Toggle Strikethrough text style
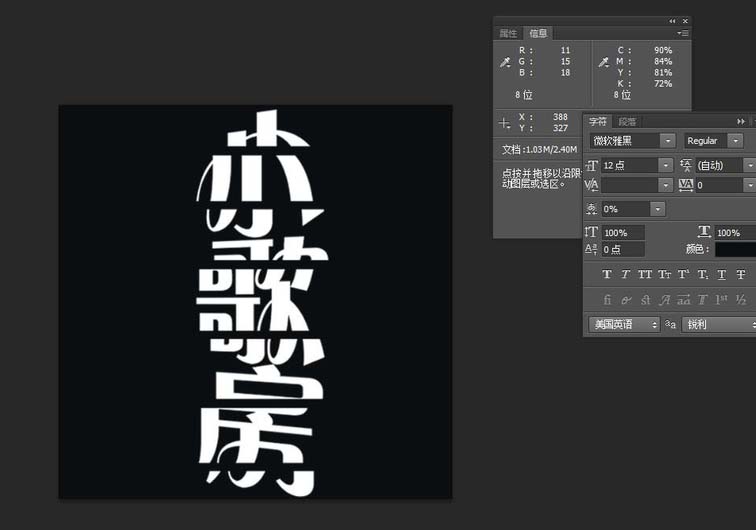This screenshot has height=530, width=756. pyautogui.click(x=741, y=274)
